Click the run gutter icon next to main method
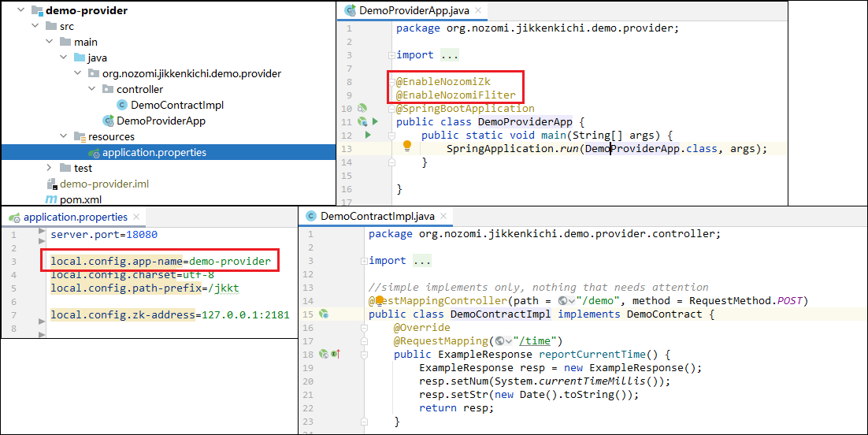The height and width of the screenshot is (435, 868). (367, 135)
